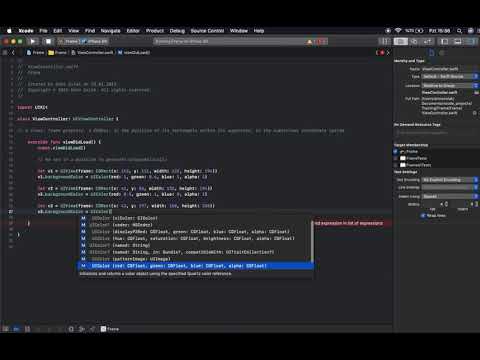The width and height of the screenshot is (480, 360).
Task: Open the Source Control menu
Action: pyautogui.click(x=207, y=31)
